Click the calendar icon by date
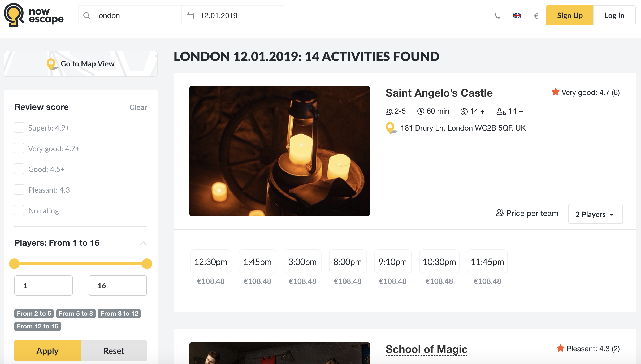The height and width of the screenshot is (364, 641). point(190,16)
